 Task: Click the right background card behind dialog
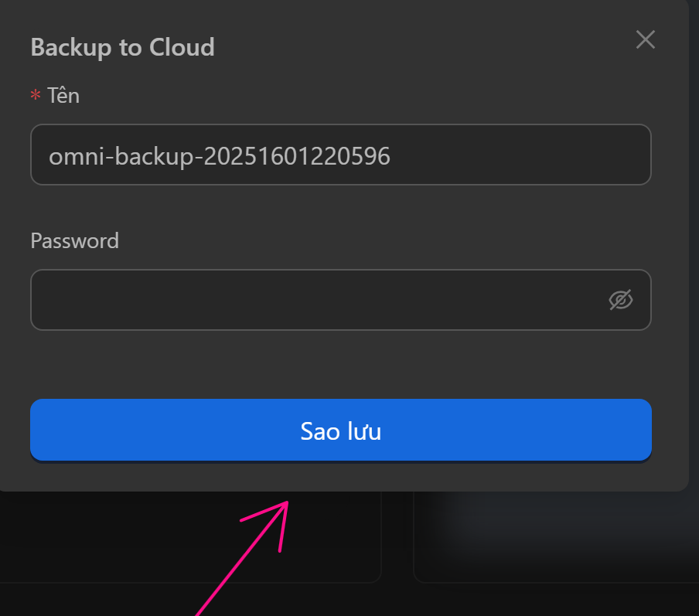pyautogui.click(x=557, y=541)
